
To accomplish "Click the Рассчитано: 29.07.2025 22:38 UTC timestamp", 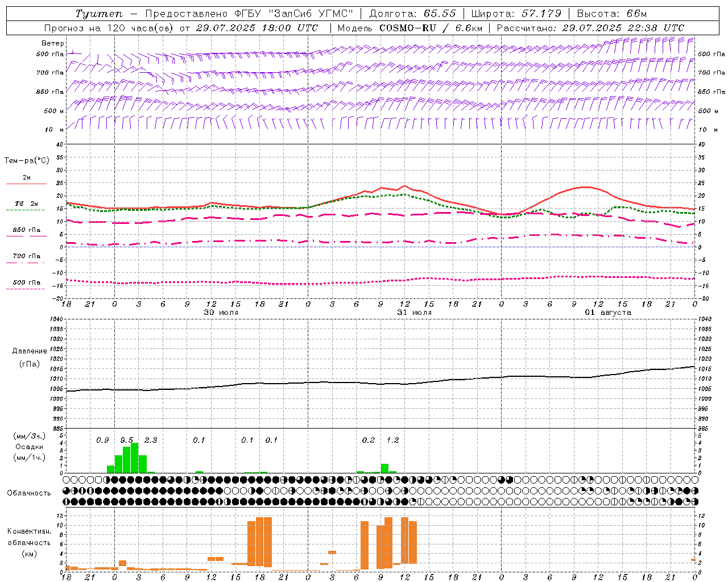I will pos(590,28).
